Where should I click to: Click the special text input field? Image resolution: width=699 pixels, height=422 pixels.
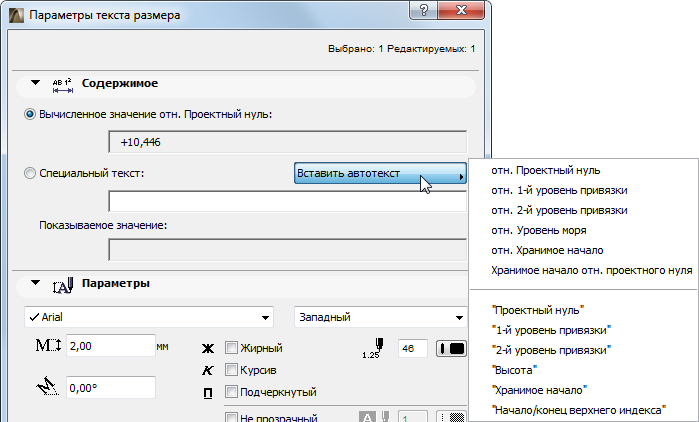click(x=288, y=201)
